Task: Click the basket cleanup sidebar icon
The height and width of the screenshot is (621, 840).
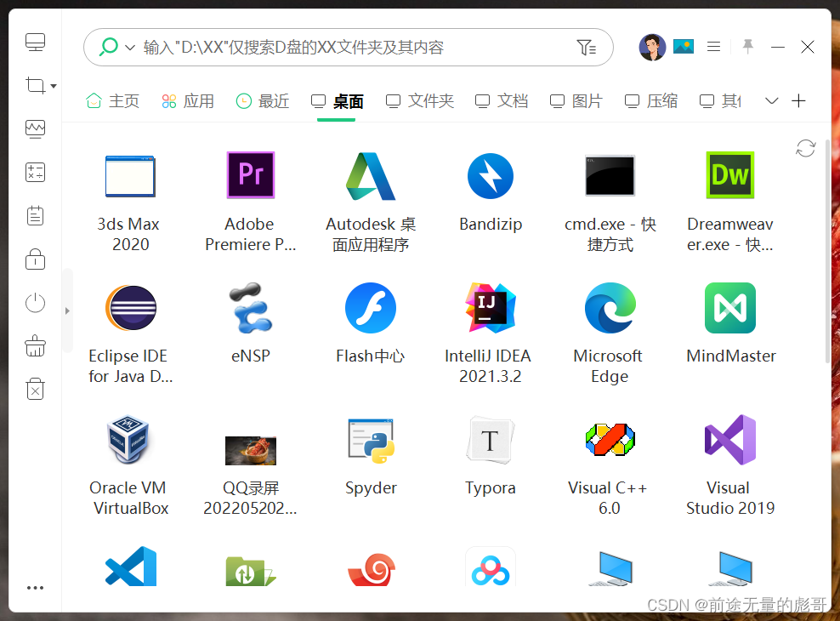Action: click(36, 346)
